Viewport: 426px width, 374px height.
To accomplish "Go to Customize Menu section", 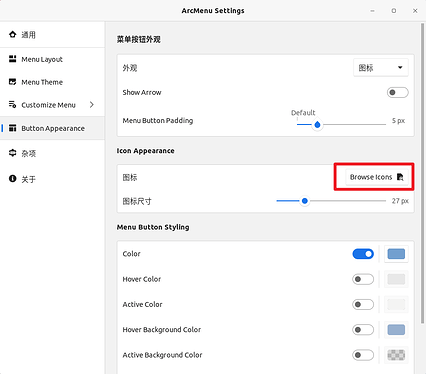I will point(52,105).
